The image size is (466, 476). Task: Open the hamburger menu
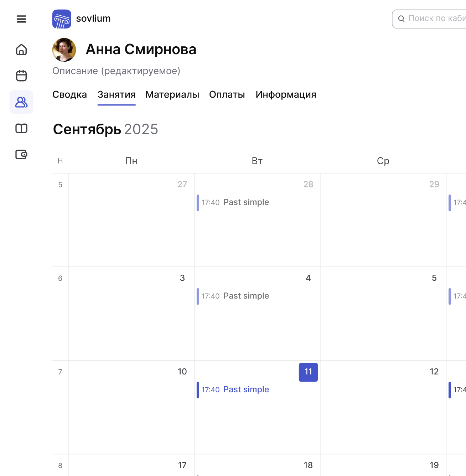(x=21, y=19)
